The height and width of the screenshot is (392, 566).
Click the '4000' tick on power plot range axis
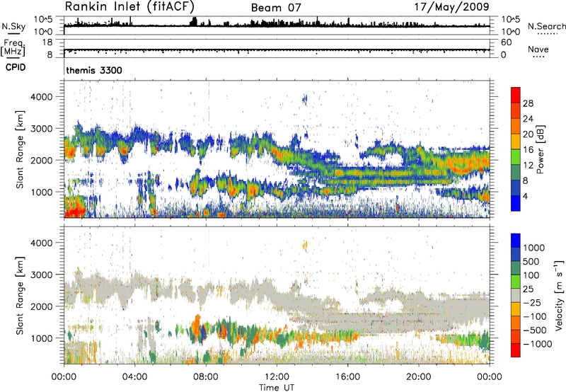coord(42,97)
